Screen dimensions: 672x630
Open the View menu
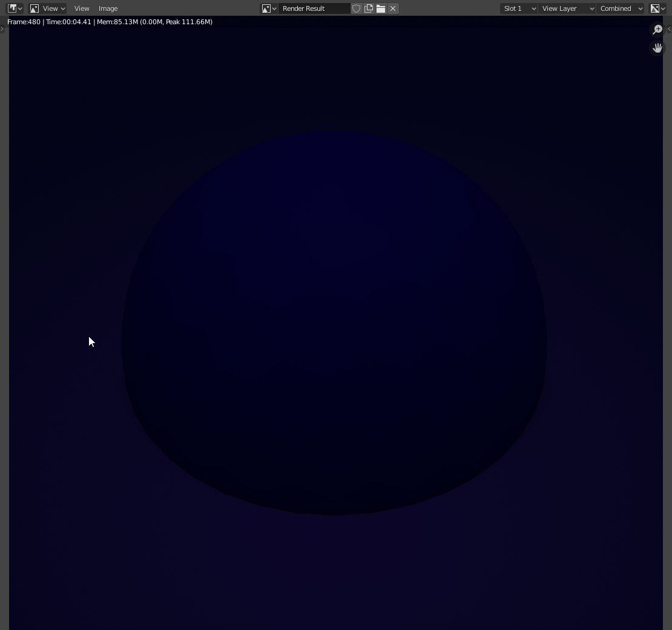(x=82, y=8)
